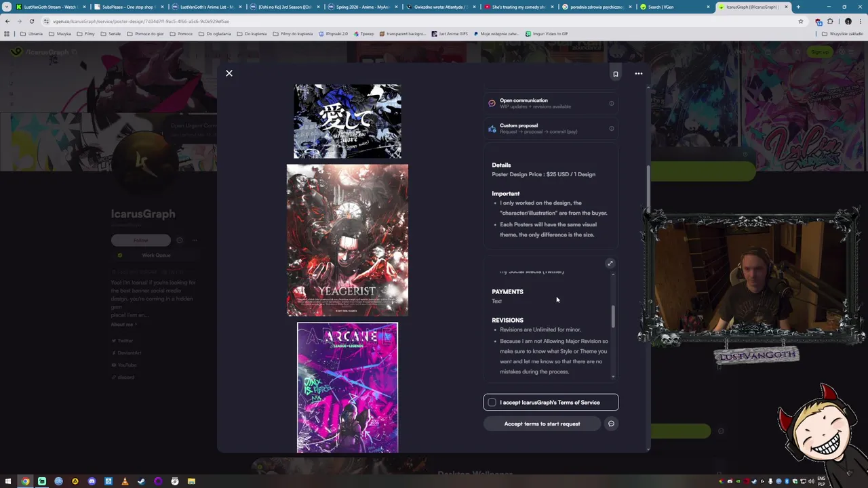Image resolution: width=868 pixels, height=488 pixels.
Task: Switch ENG PLP keyboard language
Action: pyautogui.click(x=822, y=481)
